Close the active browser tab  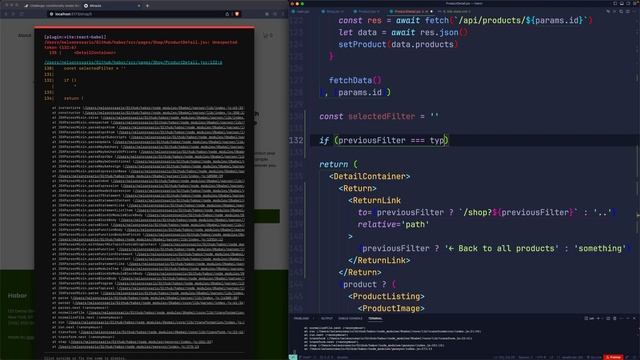139,6
